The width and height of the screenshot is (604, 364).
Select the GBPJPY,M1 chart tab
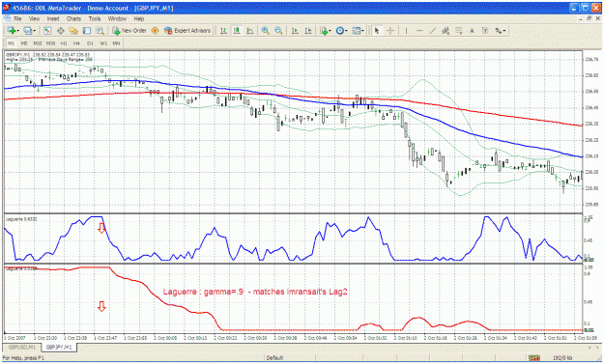[x=59, y=347]
